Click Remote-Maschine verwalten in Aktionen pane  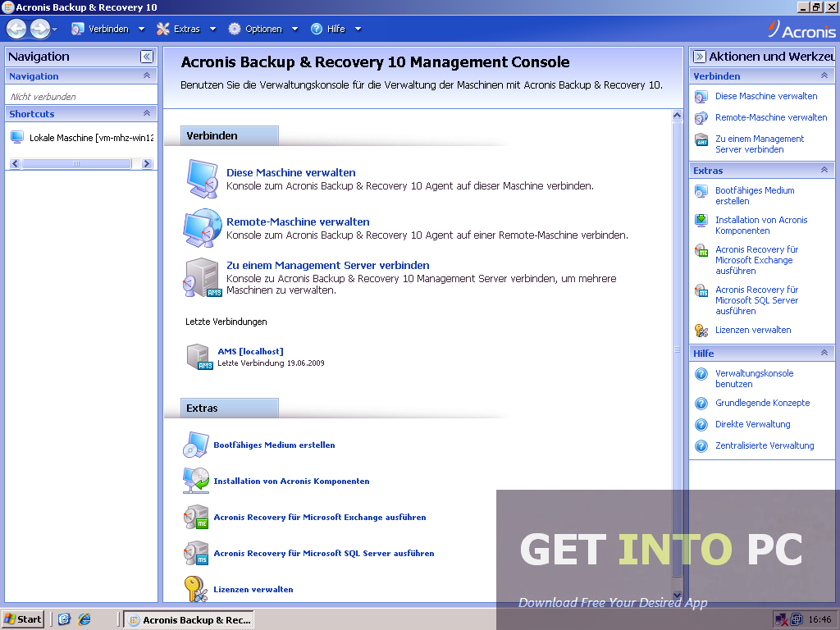tap(771, 117)
